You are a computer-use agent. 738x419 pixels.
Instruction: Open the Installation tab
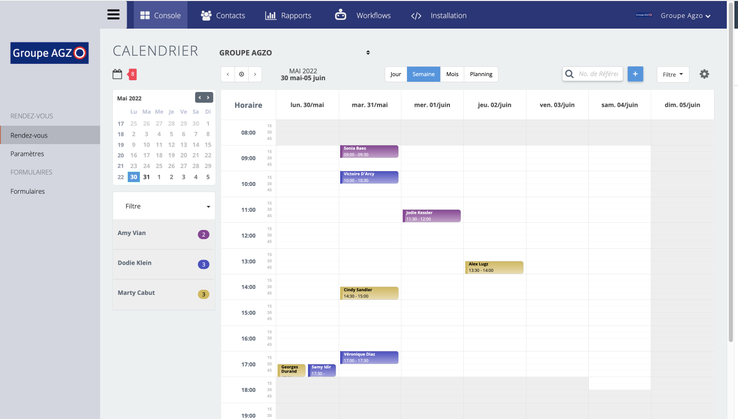pyautogui.click(x=439, y=15)
